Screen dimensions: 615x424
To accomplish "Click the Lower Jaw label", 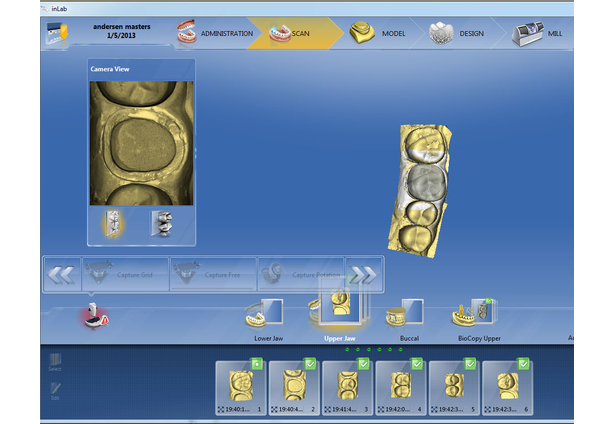I will click(268, 338).
